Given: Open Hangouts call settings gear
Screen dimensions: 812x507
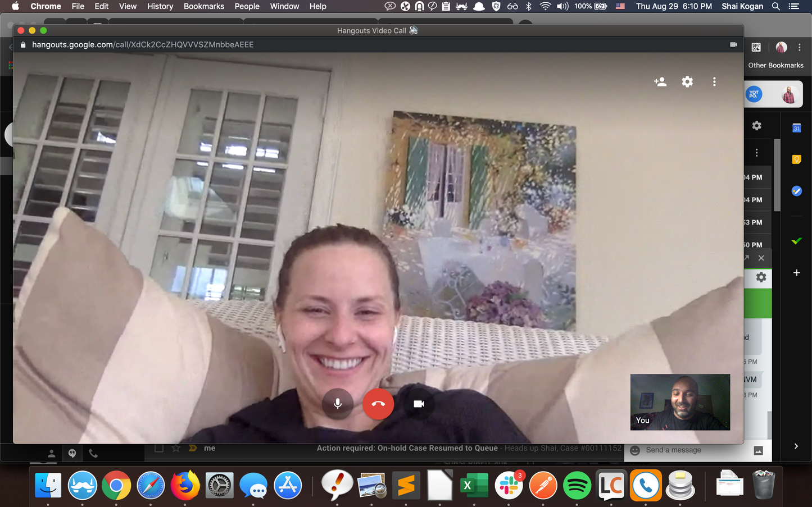Looking at the screenshot, I should click(687, 82).
